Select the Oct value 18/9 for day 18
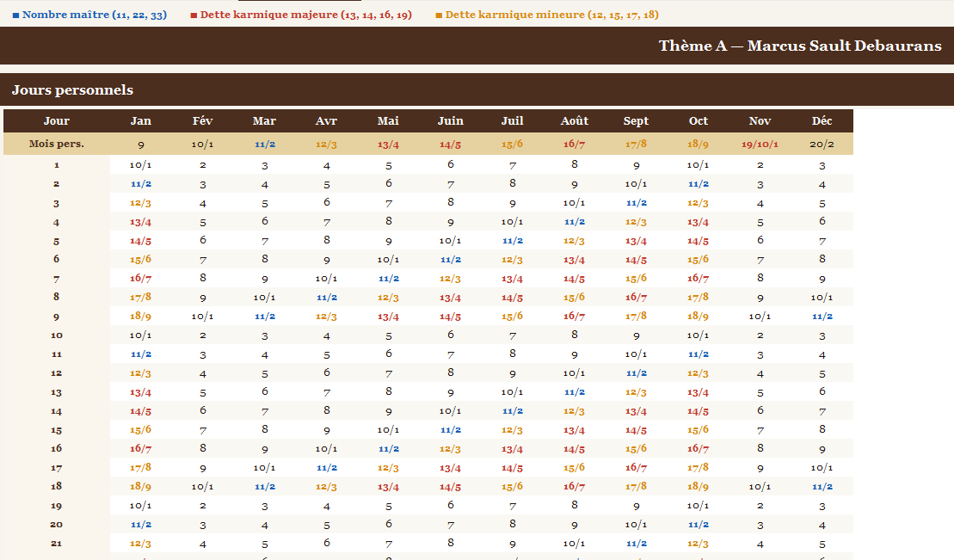Screen dimensions: 954x560 pyautogui.click(x=698, y=486)
